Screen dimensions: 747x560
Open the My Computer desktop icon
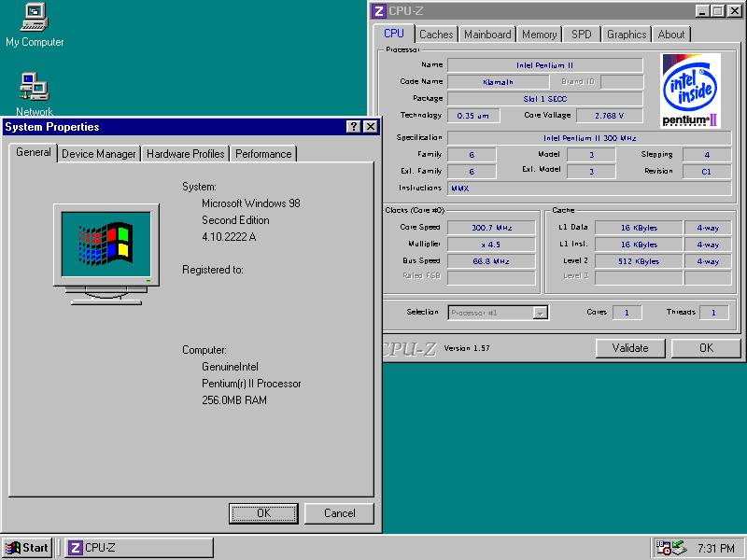[35, 25]
